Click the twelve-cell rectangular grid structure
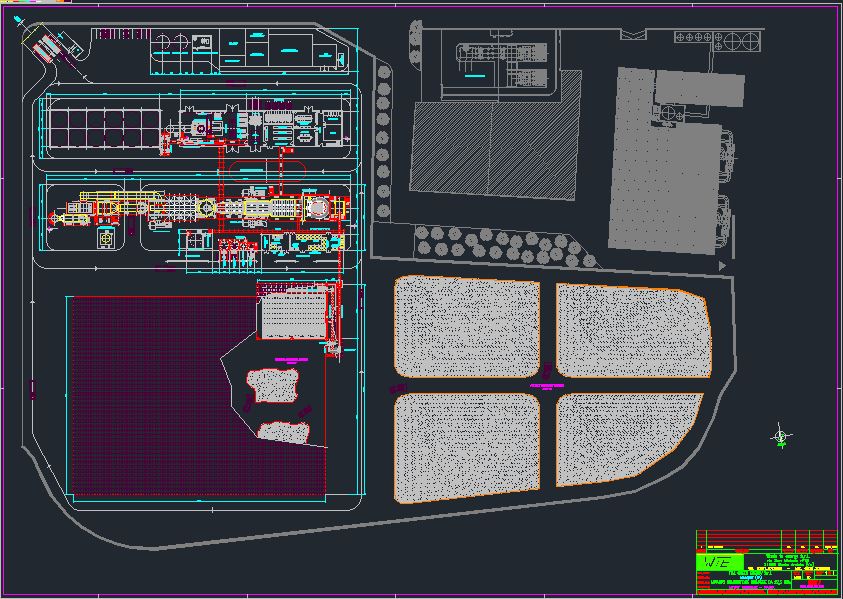This screenshot has height=599, width=843. pos(103,127)
